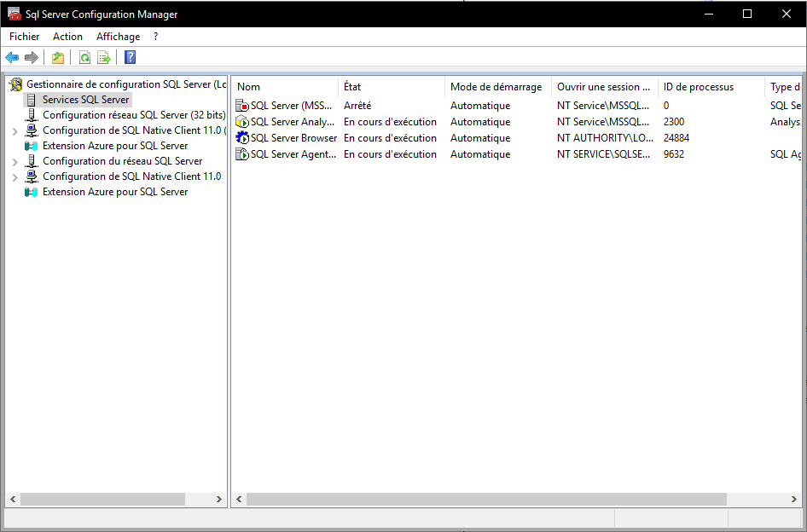Click the gray Forward arrow toolbar icon

coord(32,58)
